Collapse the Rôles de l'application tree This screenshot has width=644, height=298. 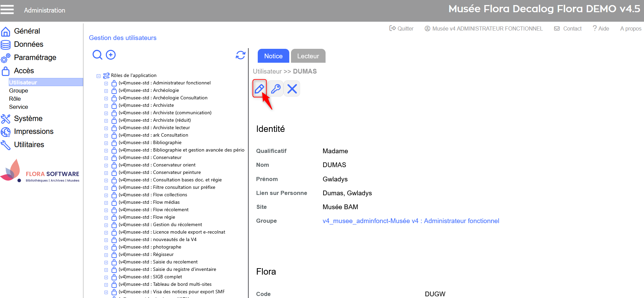point(98,76)
